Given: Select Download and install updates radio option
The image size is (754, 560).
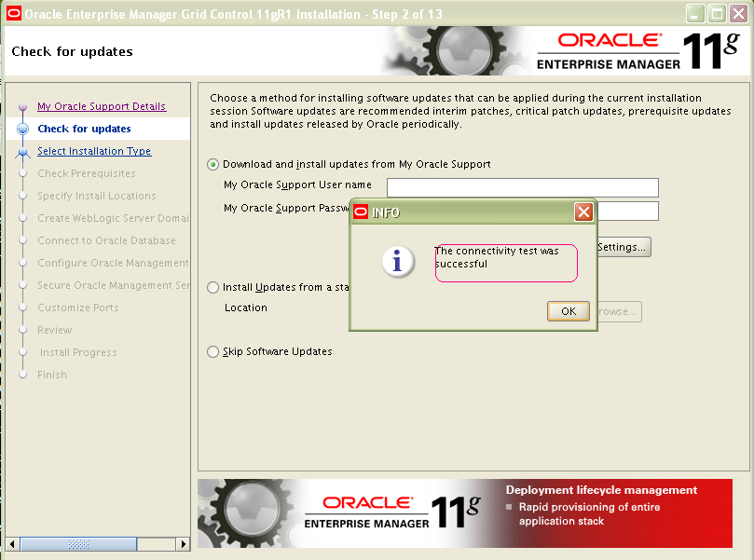Looking at the screenshot, I should 213,164.
